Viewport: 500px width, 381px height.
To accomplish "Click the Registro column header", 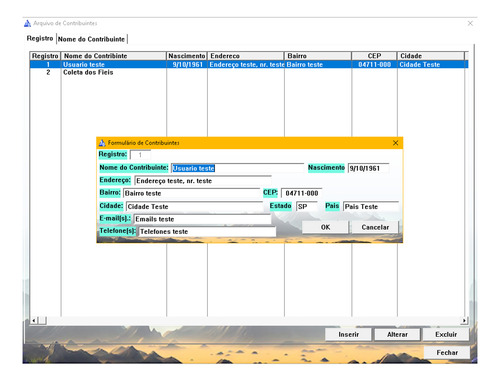I will coord(45,56).
